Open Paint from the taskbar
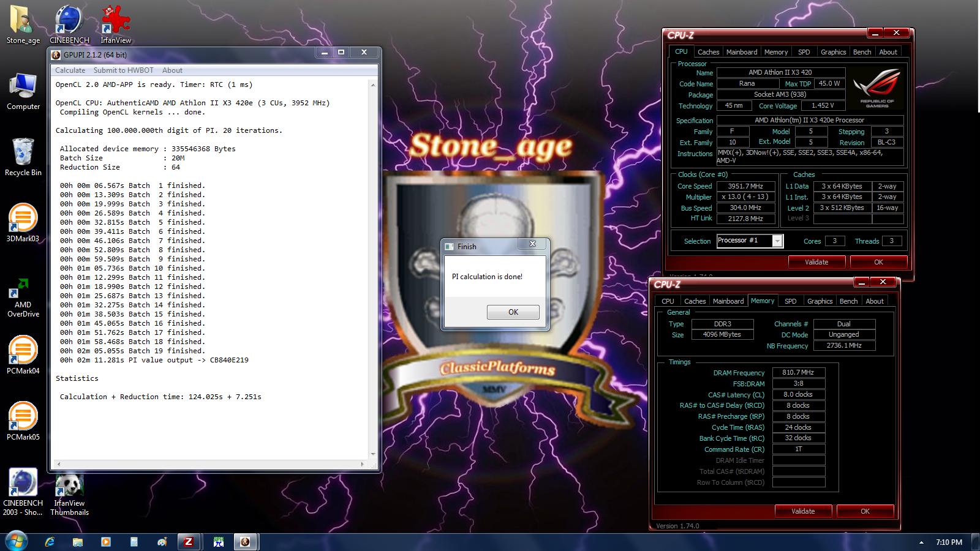This screenshot has width=980, height=551. pyautogui.click(x=162, y=542)
